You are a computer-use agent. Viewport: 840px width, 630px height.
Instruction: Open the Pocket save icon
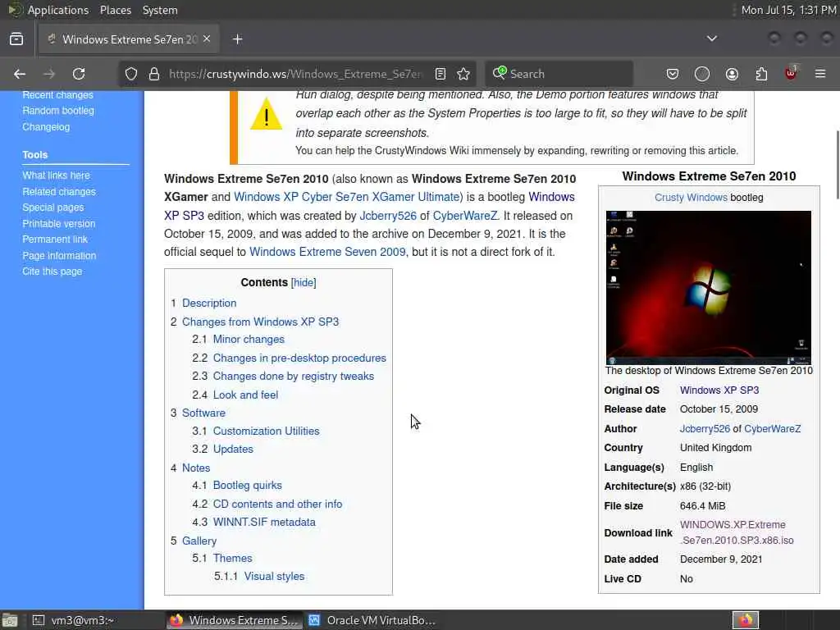[673, 74]
